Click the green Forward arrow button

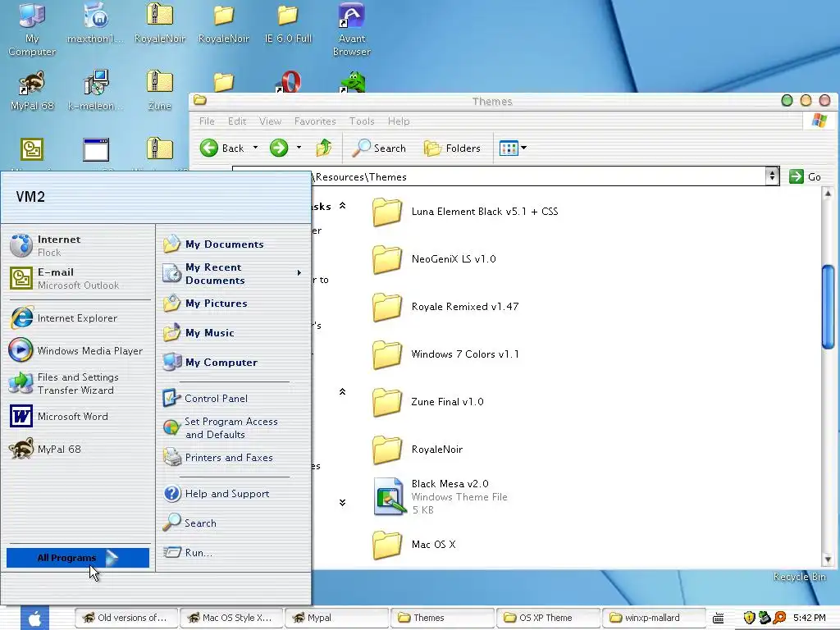point(279,148)
